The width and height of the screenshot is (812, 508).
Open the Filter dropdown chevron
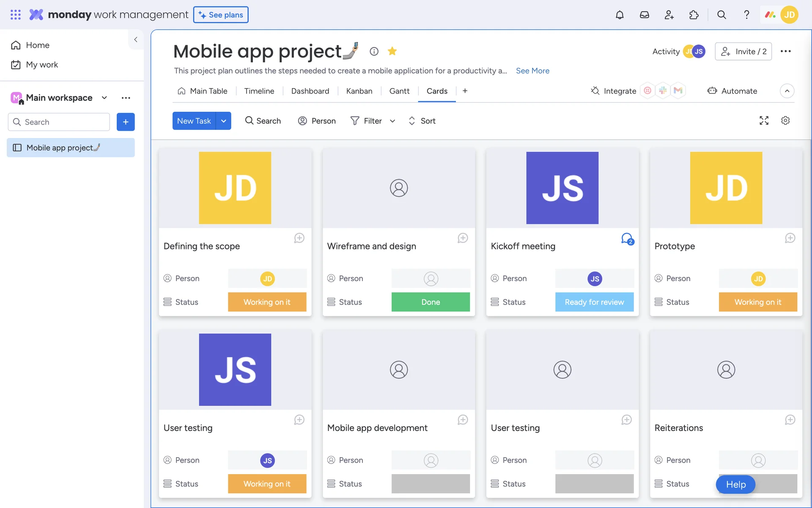pyautogui.click(x=392, y=121)
